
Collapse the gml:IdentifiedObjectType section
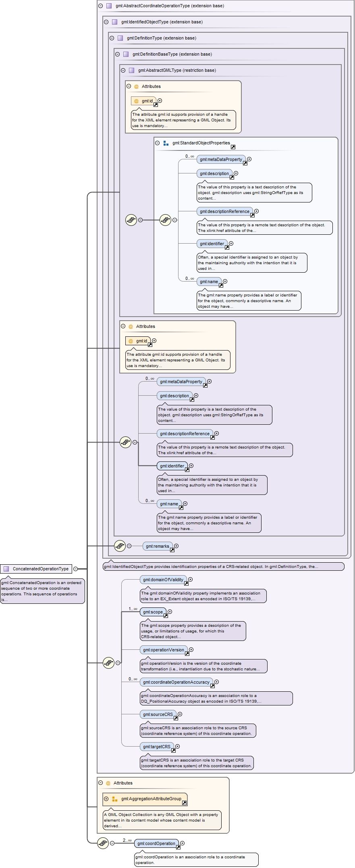106,22
